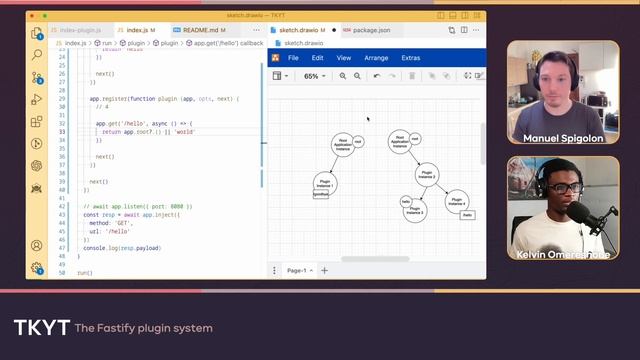Click the draw.io horizontal scrollbar
640x360 pixels.
(x=375, y=259)
